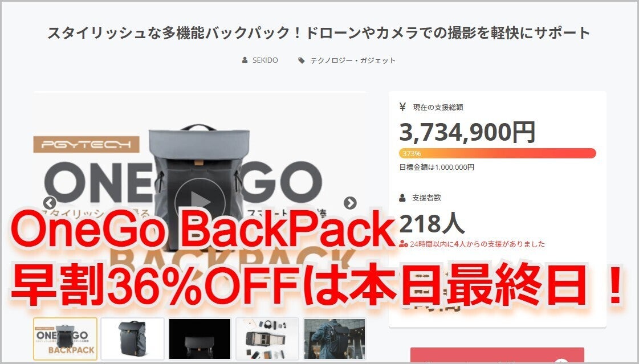639x364 pixels.
Task: Advance carousel with right arrow icon
Action: pyautogui.click(x=350, y=202)
